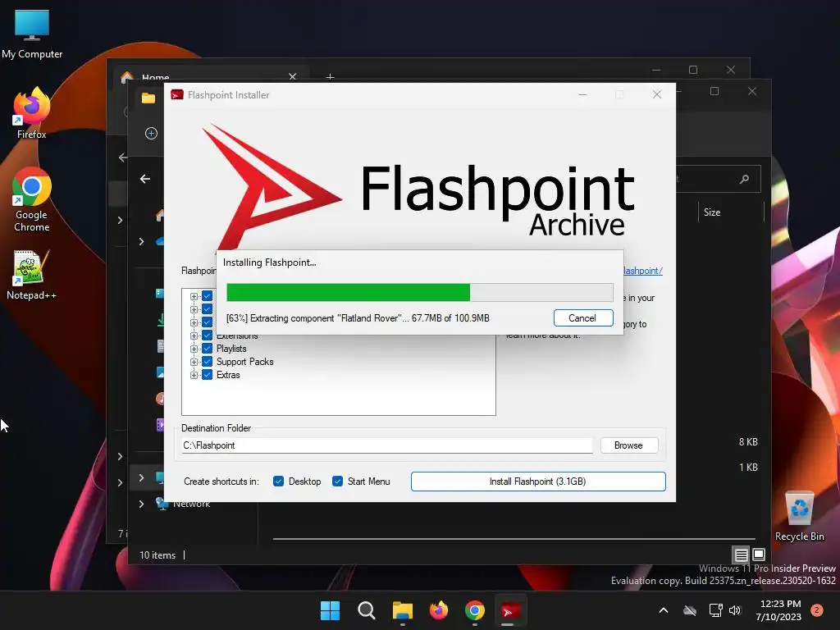The image size is (840, 630).
Task: Select Network in Explorer navigation pane
Action: (x=190, y=504)
